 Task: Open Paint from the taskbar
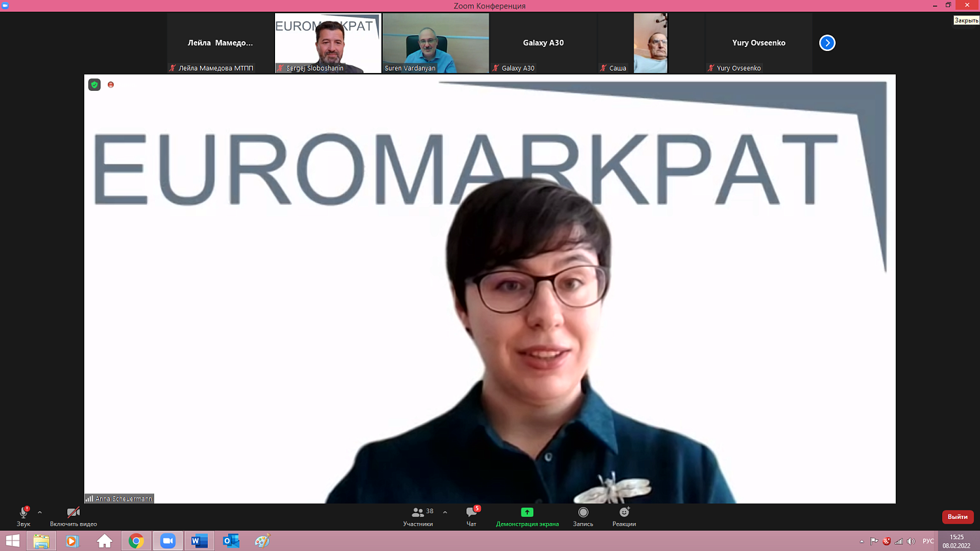pyautogui.click(x=263, y=541)
